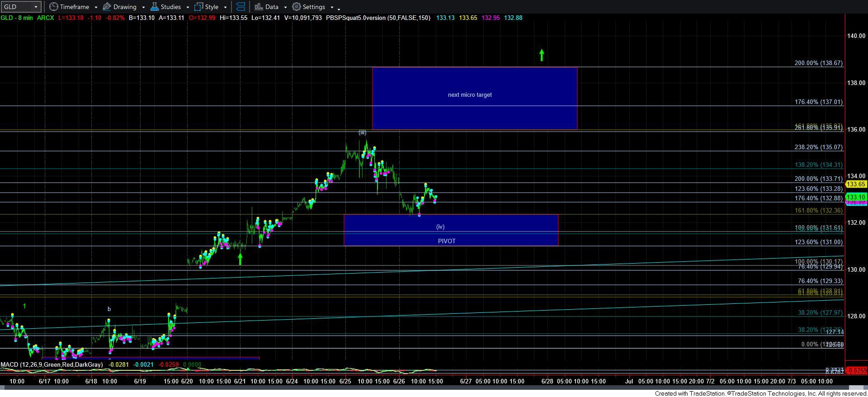Click the Timeframe clock icon
Viewport: 868px width, 397px height.
point(53,7)
